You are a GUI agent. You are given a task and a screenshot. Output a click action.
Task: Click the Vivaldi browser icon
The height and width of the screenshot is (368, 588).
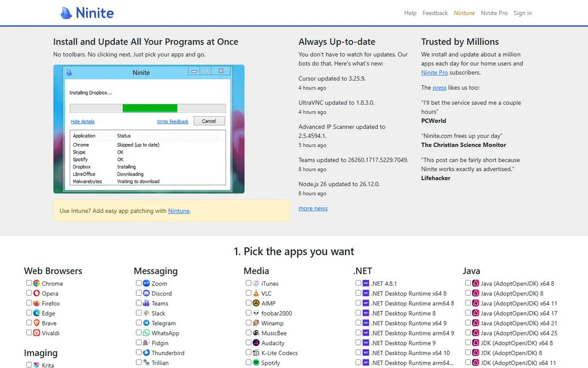(x=36, y=333)
